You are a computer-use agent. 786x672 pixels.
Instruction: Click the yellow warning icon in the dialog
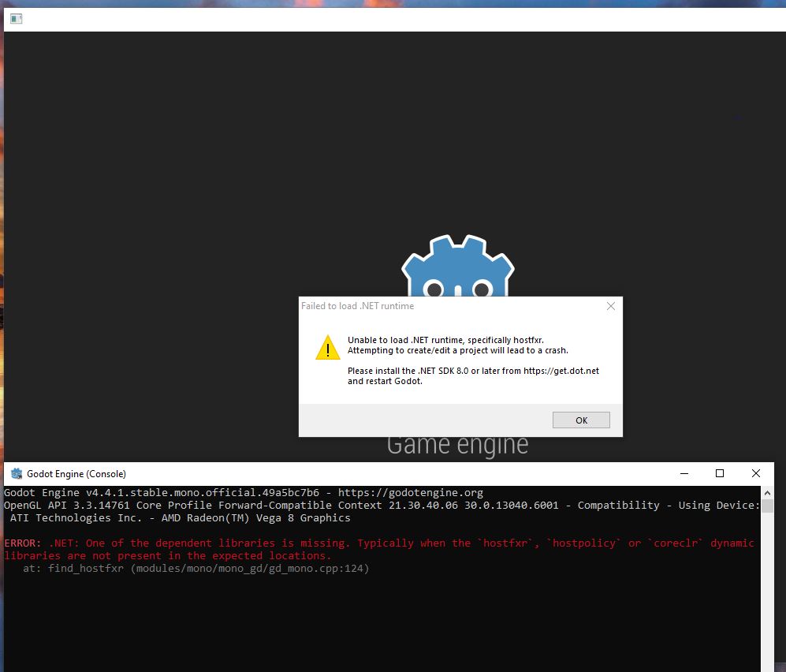click(x=328, y=347)
